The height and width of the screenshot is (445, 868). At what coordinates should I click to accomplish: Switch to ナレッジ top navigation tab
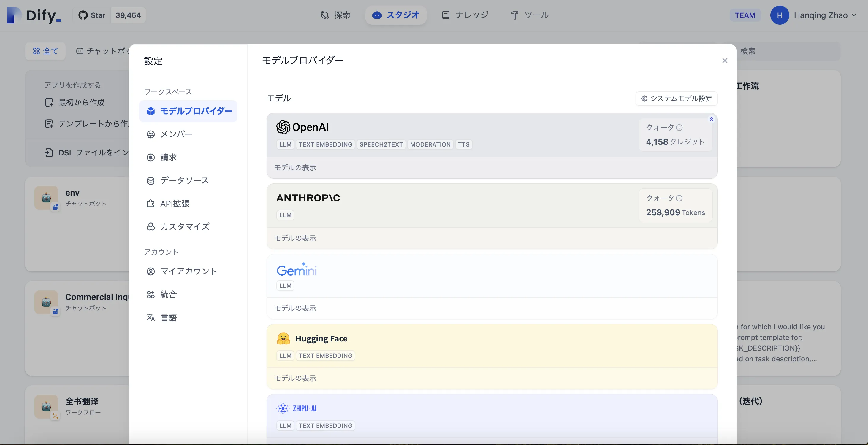pyautogui.click(x=465, y=15)
